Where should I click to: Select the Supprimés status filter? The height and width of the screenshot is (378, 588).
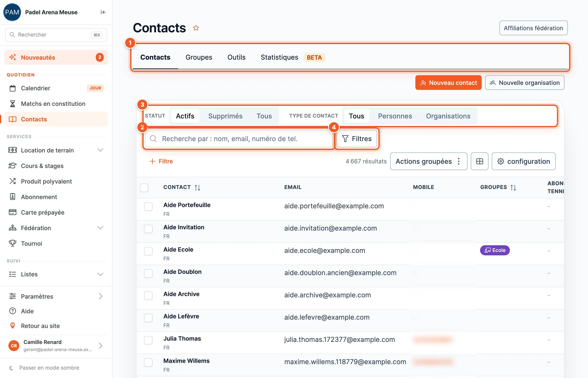tap(225, 116)
